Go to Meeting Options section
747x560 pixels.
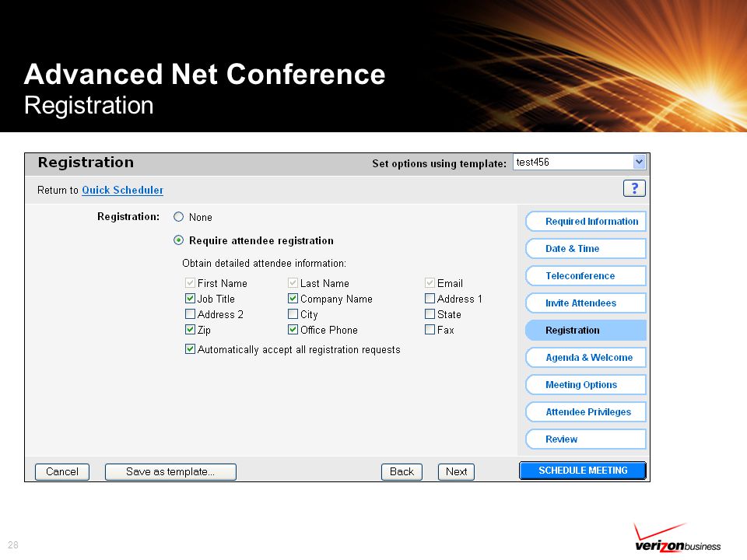585,384
